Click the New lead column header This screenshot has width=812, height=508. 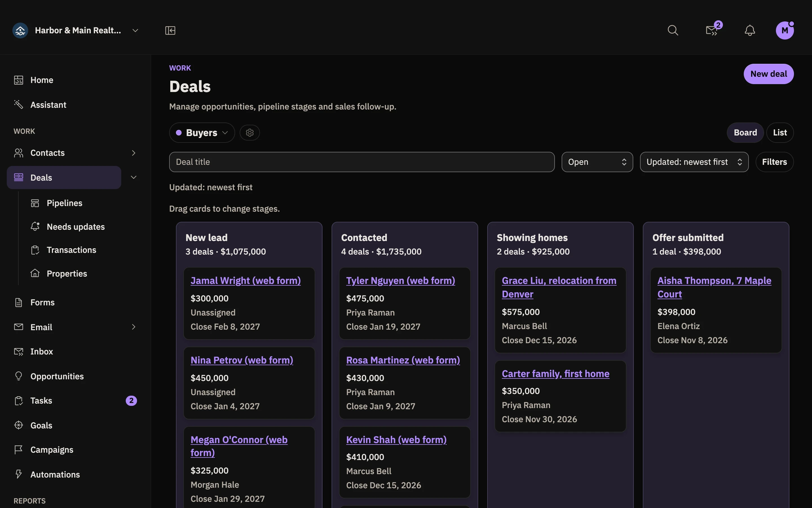[206, 238]
